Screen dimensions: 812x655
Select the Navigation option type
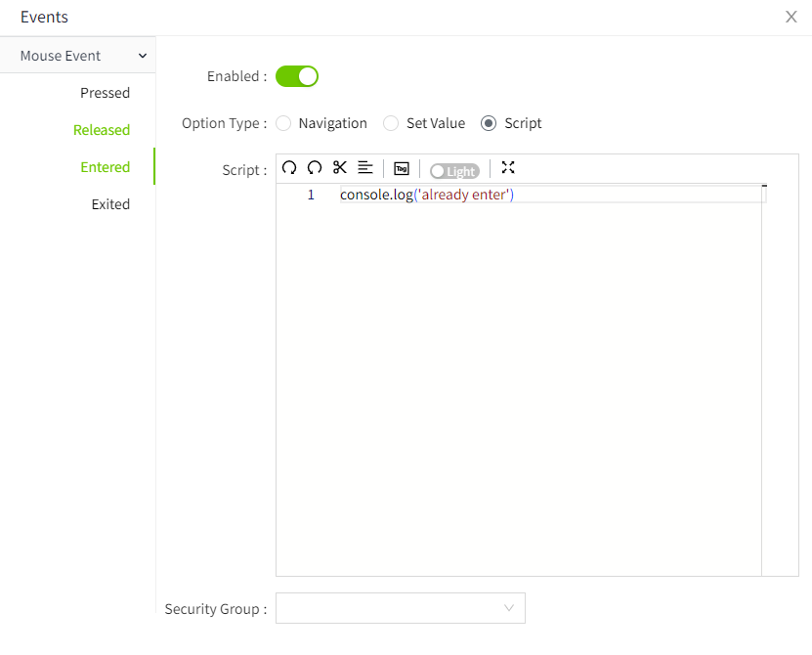coord(283,123)
